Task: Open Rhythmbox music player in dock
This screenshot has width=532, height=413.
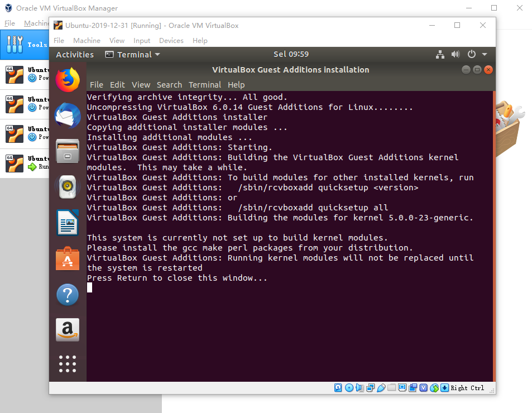Action: click(68, 187)
